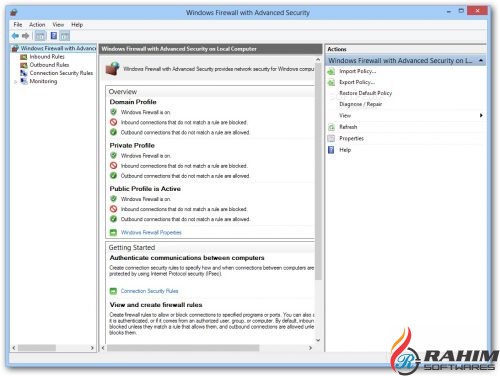
Task: Toggle the Show/Hide Action Pane toolbar icon
Action: [x=65, y=36]
